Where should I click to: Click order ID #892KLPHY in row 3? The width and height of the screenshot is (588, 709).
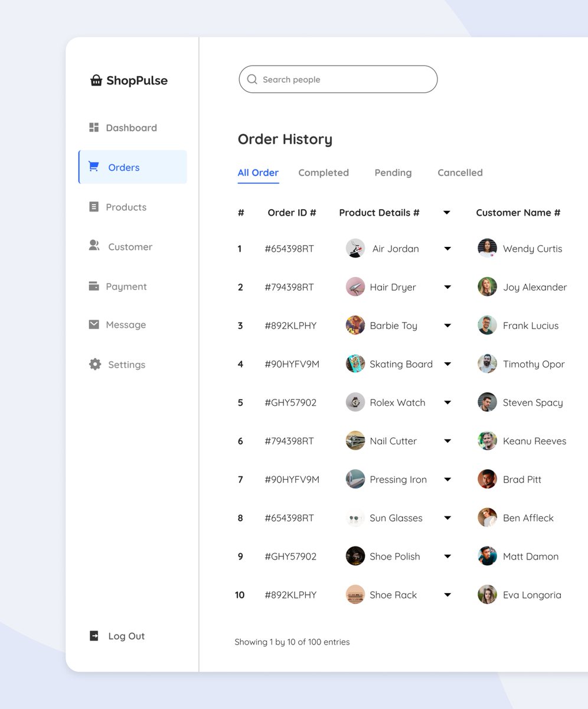pyautogui.click(x=290, y=326)
